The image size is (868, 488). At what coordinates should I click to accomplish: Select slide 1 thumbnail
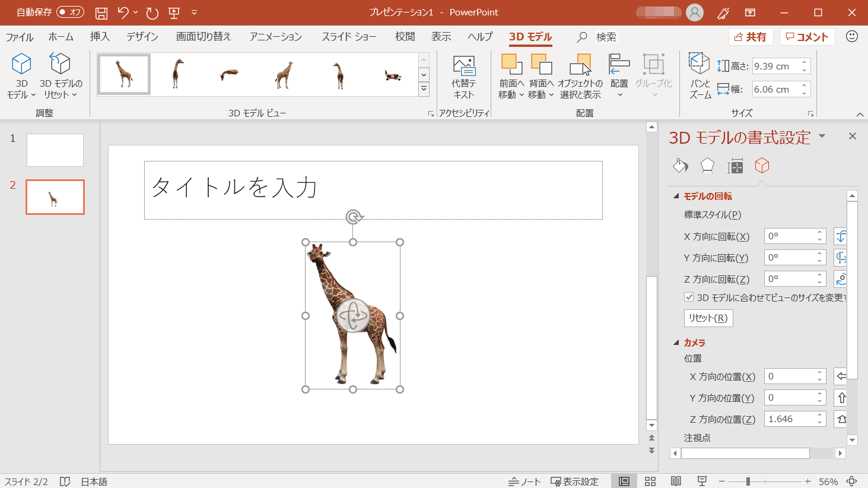click(x=55, y=150)
